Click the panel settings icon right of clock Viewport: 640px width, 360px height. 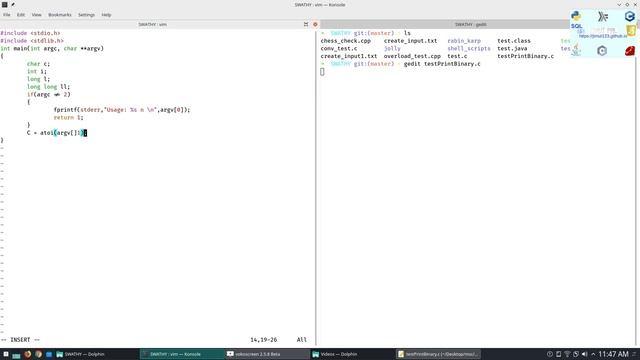click(x=635, y=354)
